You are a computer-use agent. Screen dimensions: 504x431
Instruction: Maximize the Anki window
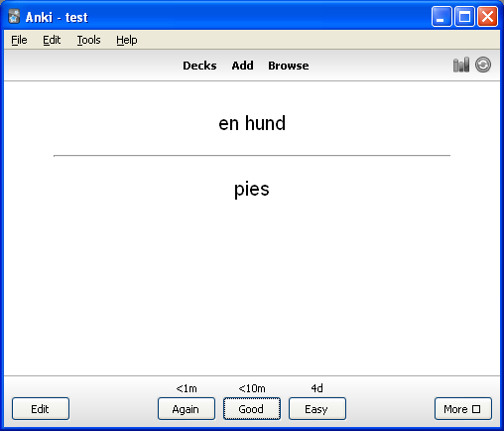pos(464,16)
